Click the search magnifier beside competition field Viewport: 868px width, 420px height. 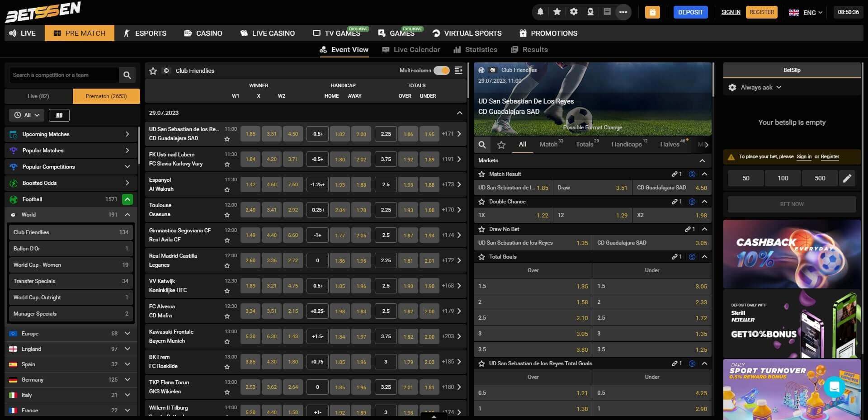pyautogui.click(x=127, y=75)
